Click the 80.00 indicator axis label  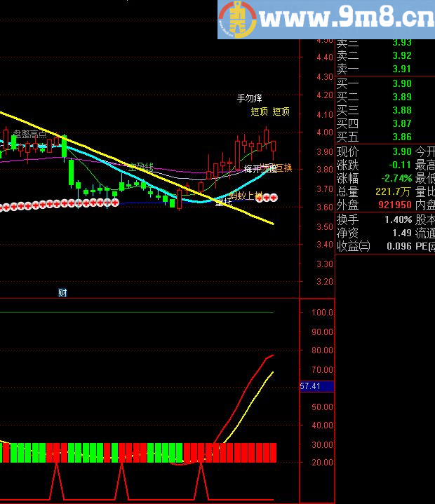tap(322, 350)
